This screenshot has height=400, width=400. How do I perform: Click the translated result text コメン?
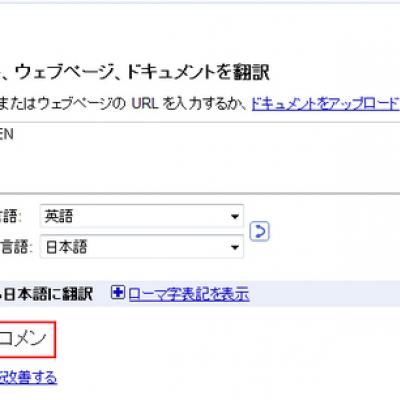click(x=23, y=339)
